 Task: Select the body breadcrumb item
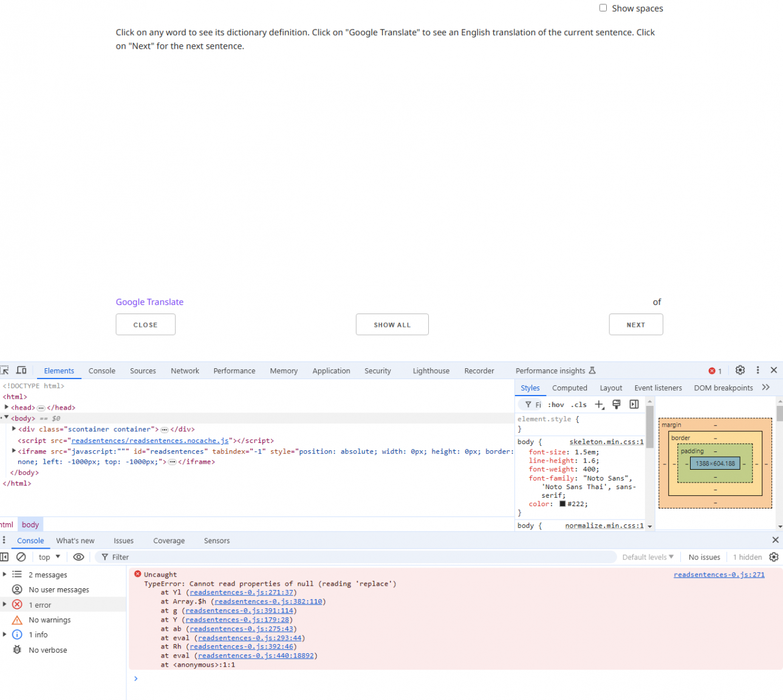click(30, 524)
